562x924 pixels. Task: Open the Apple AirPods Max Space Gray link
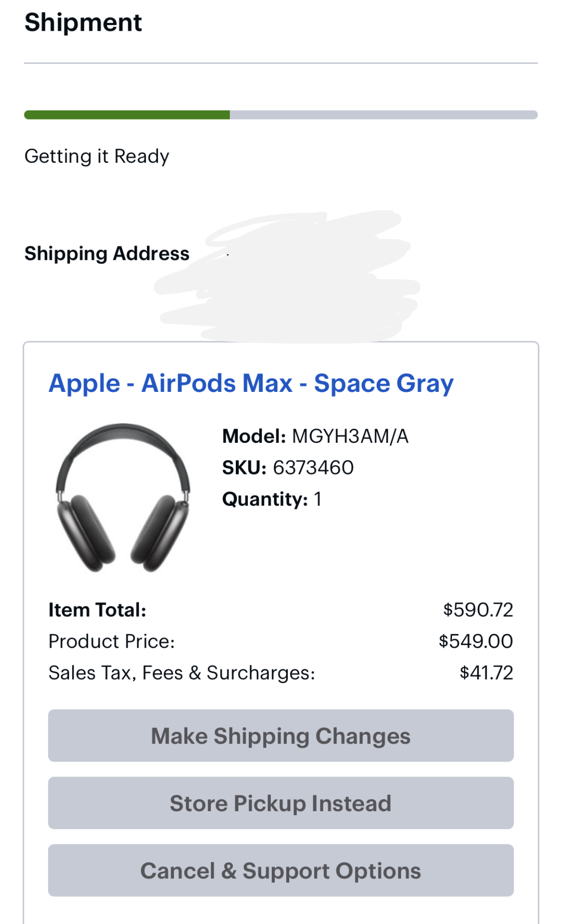(251, 384)
